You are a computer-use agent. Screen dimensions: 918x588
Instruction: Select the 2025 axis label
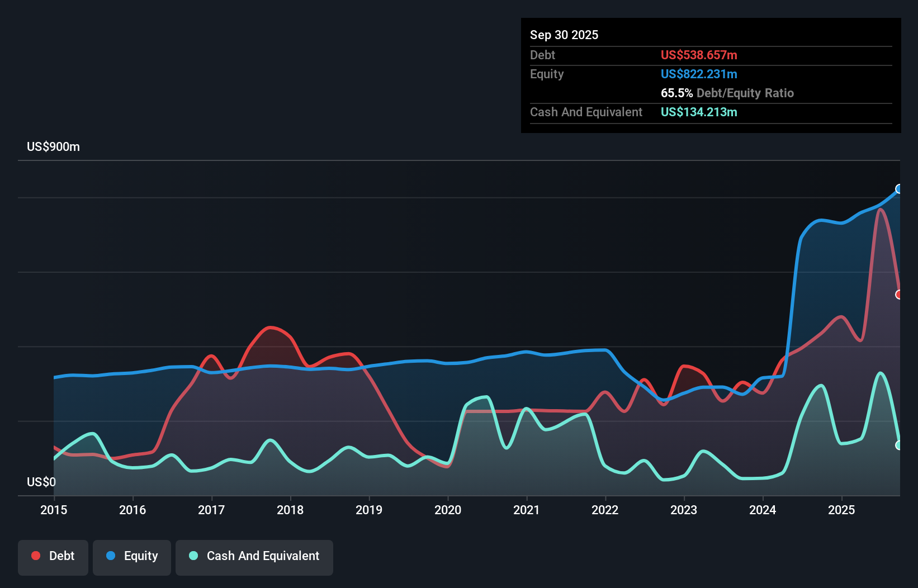point(842,510)
